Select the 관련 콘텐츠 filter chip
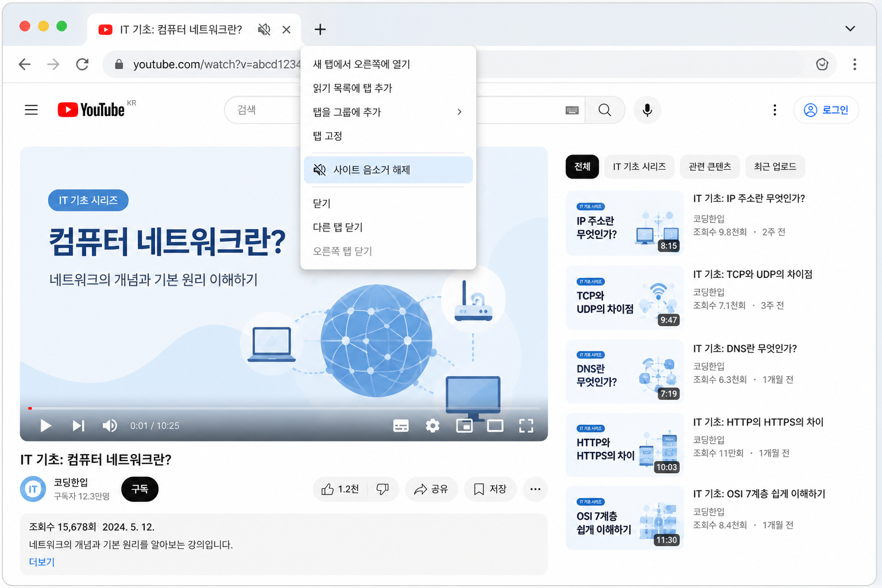882x588 pixels. click(x=710, y=167)
